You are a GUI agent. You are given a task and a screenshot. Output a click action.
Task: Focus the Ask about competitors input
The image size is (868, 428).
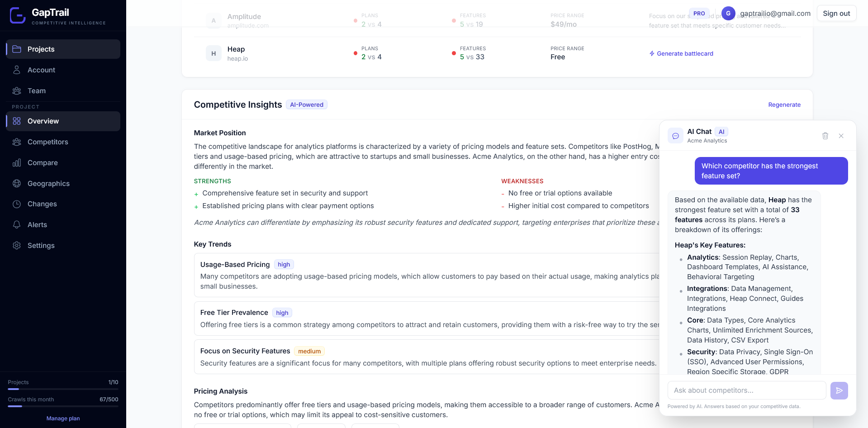(x=747, y=390)
